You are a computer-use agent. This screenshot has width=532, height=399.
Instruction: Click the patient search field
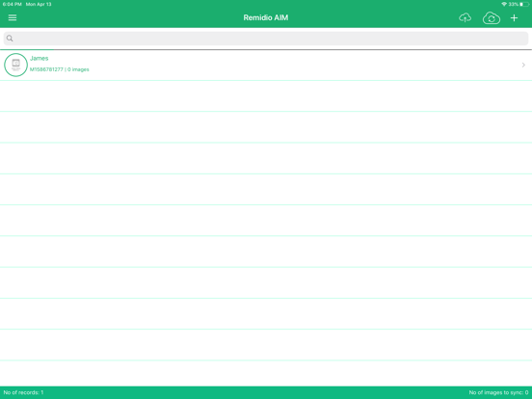(266, 39)
